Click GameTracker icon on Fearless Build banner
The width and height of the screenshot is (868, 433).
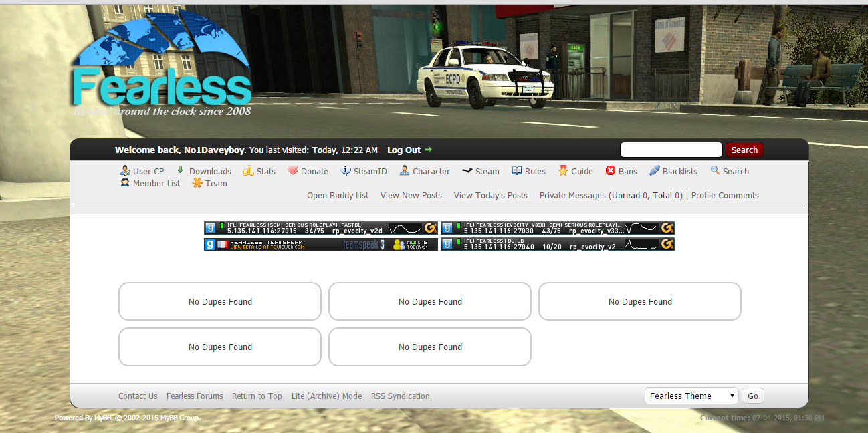pos(667,244)
